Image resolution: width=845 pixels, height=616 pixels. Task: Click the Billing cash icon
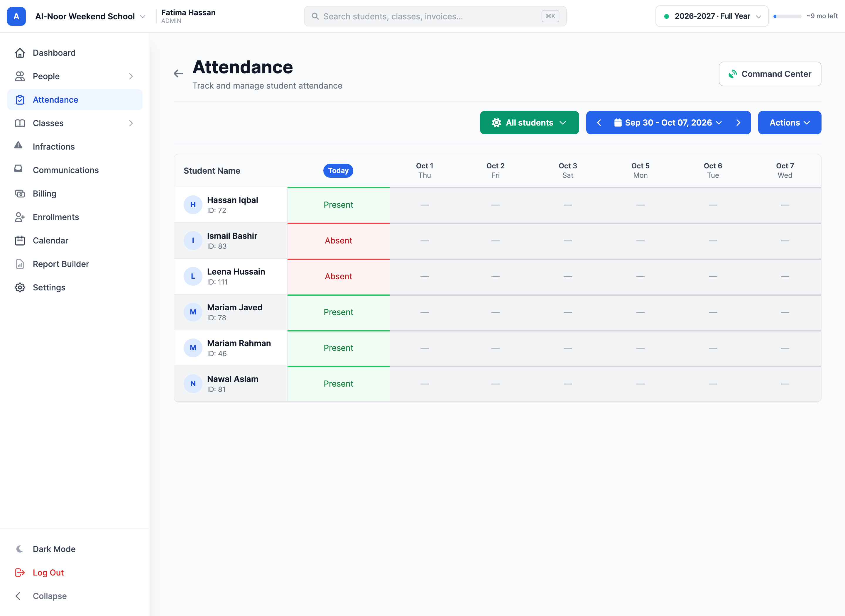click(20, 194)
